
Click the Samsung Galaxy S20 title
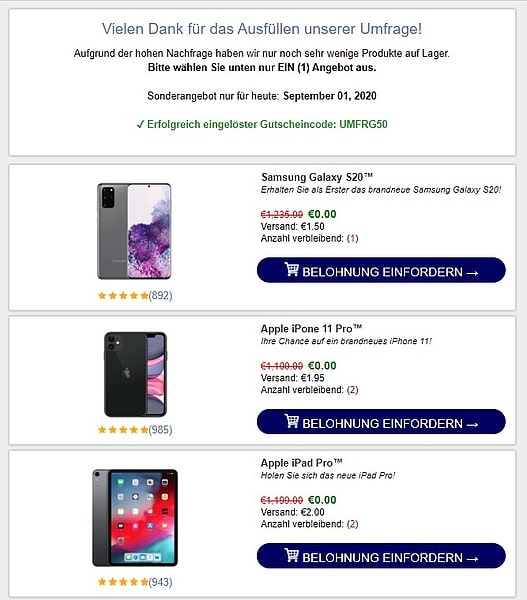[317, 177]
